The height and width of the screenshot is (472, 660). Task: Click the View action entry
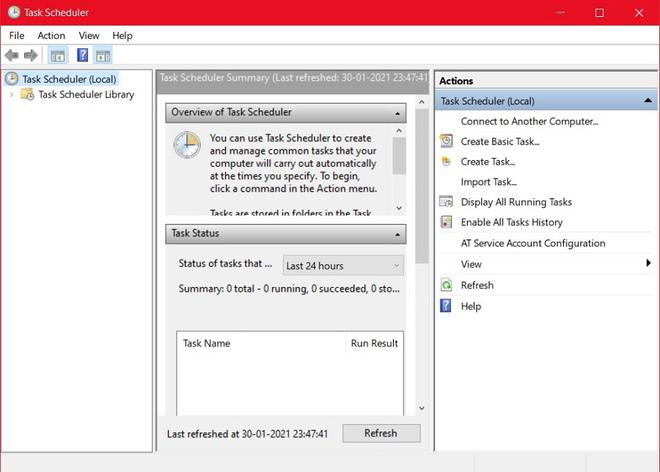[x=471, y=264]
